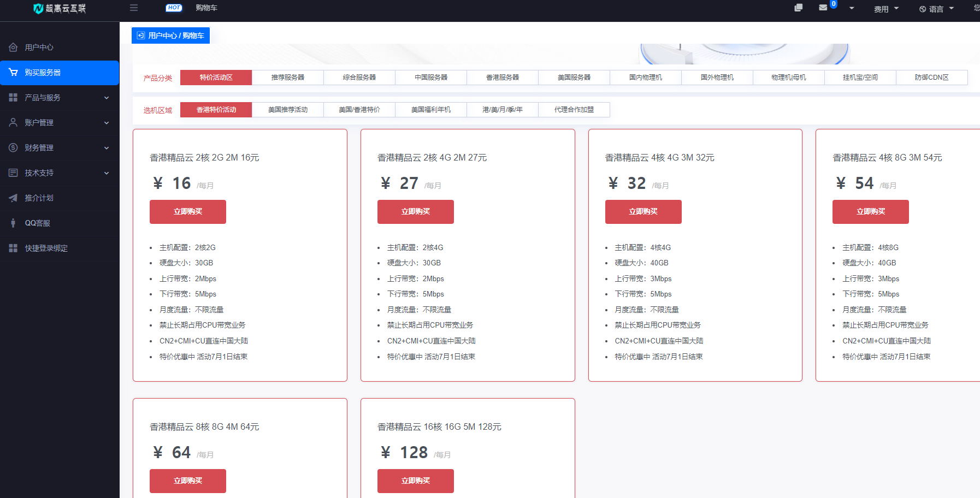Click the blue 0 notification badge
The width and height of the screenshot is (980, 498).
pos(834,4)
